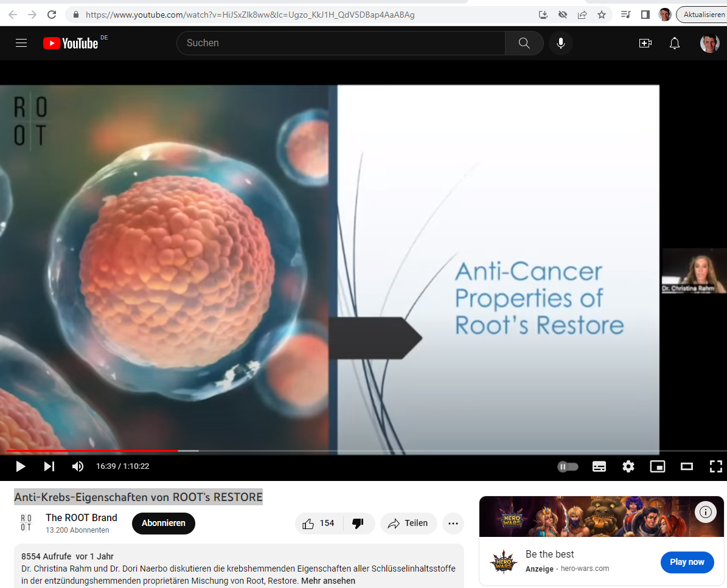Viewport: 727px width, 588px height.
Task: Click the Abonnieren subscribe button
Action: (x=163, y=523)
